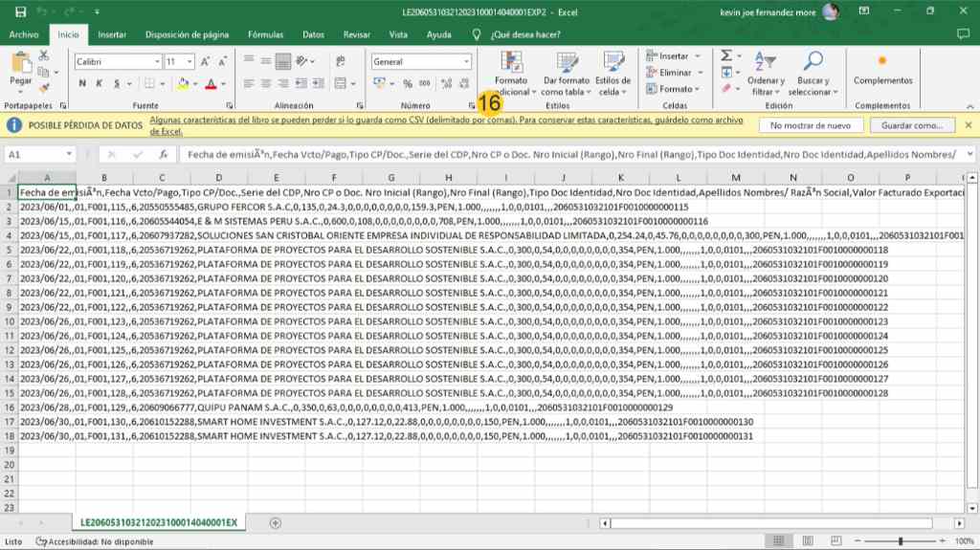Toggle bold (N) formatting
This screenshot has width=980, height=550.
[x=83, y=83]
